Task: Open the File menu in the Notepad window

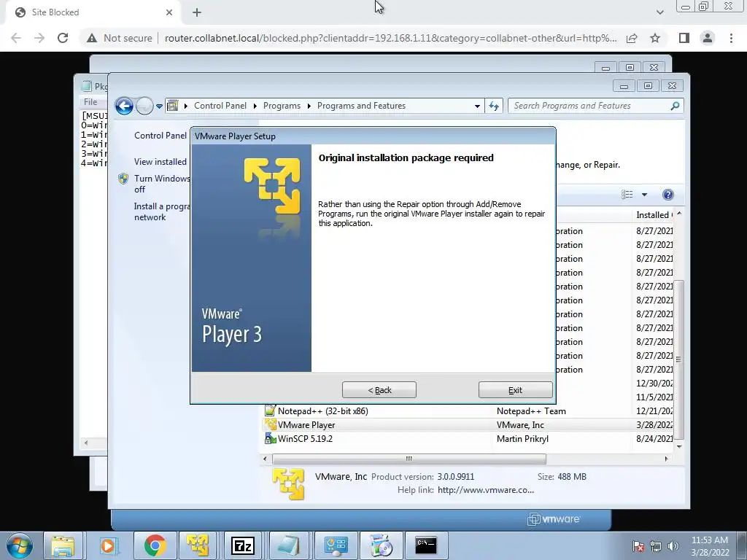Action: coord(90,102)
